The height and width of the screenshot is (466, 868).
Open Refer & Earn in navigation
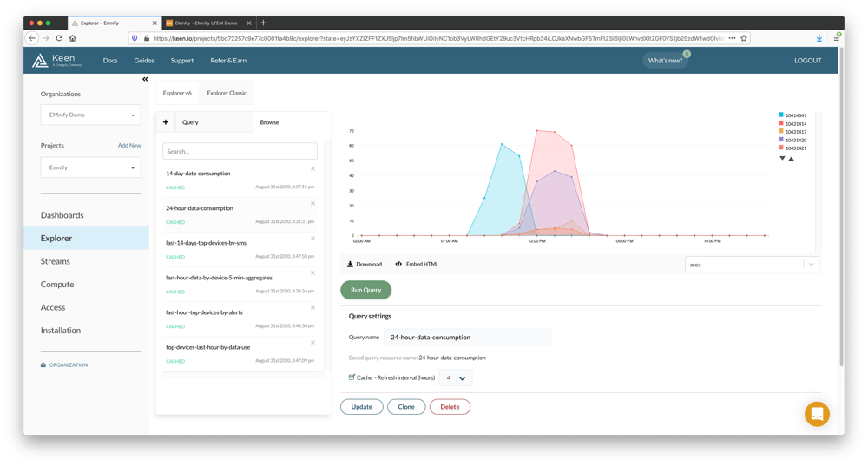click(x=228, y=61)
